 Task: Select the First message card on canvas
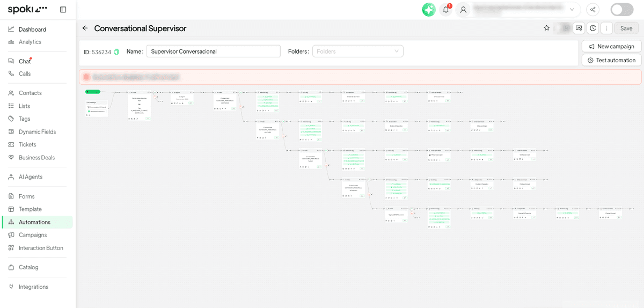(x=97, y=108)
